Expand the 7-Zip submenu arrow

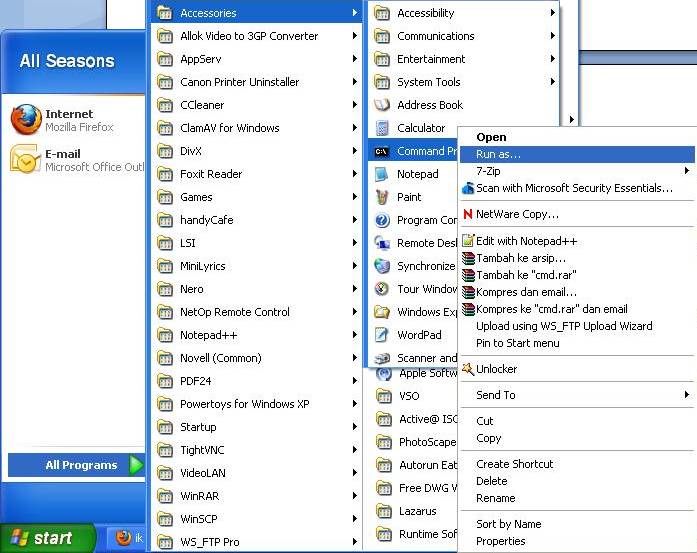coord(687,171)
